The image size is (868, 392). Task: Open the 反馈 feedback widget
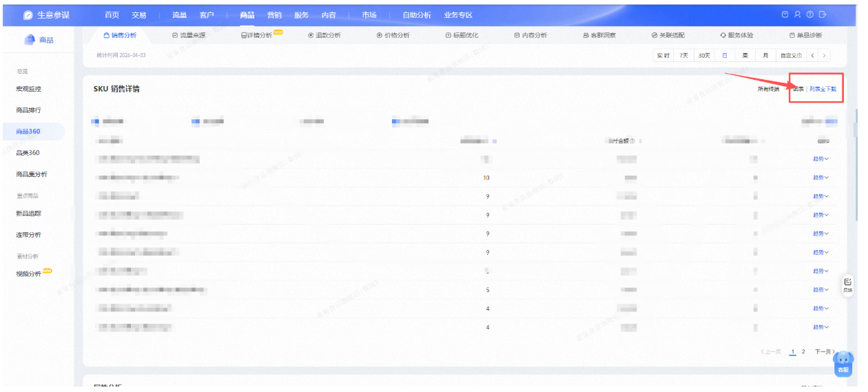pyautogui.click(x=848, y=285)
